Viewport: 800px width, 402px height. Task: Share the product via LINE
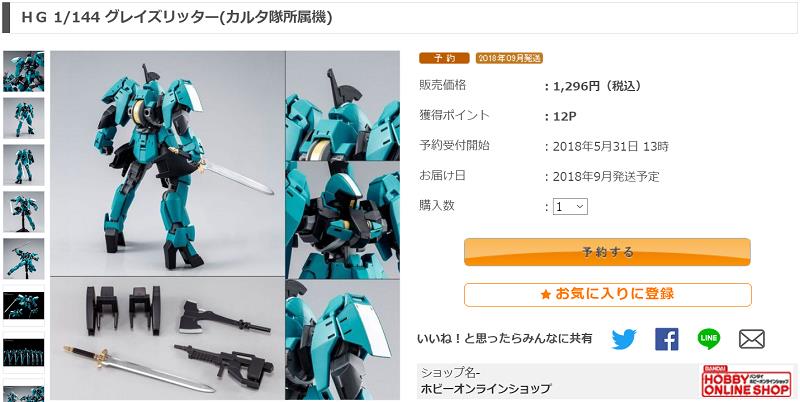[x=709, y=339]
